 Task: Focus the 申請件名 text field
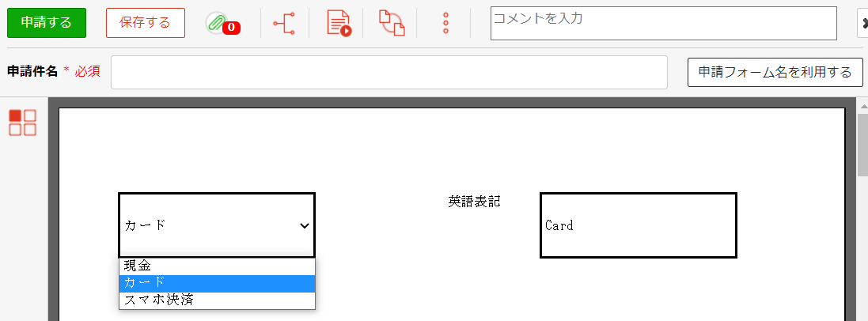click(x=389, y=72)
